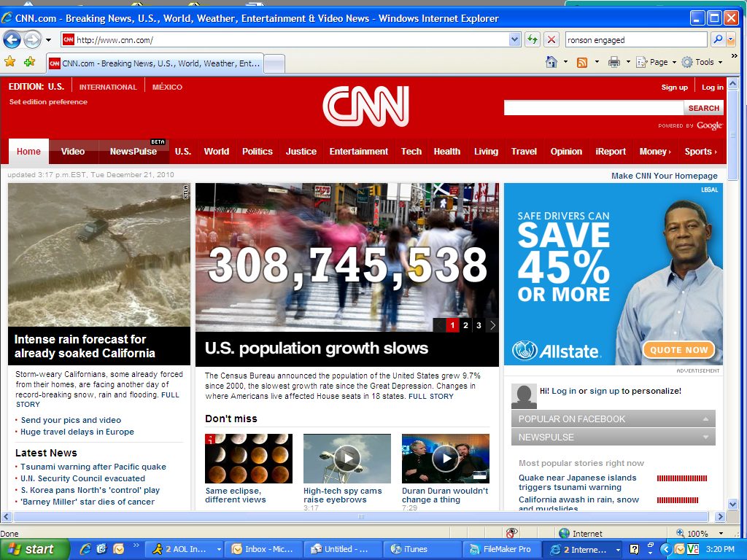Viewport: 747px width, 560px height.
Task: Open the Page menu in toolbar
Action: (656, 62)
